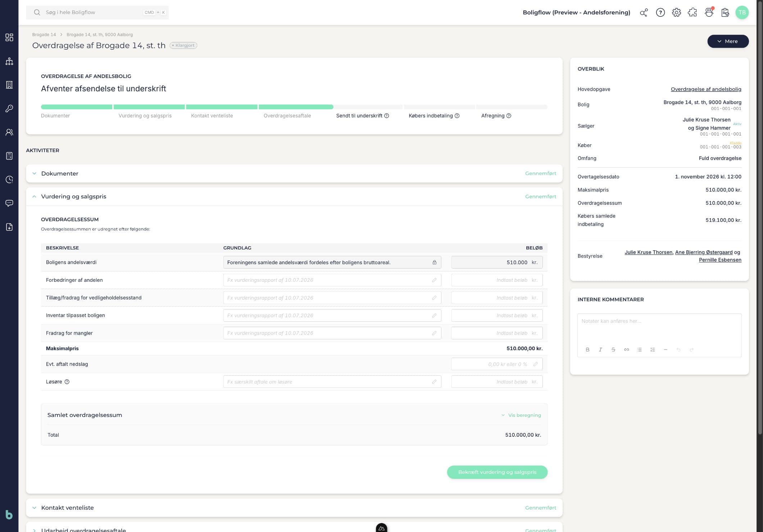Click the Løsøre help icon

point(67,382)
